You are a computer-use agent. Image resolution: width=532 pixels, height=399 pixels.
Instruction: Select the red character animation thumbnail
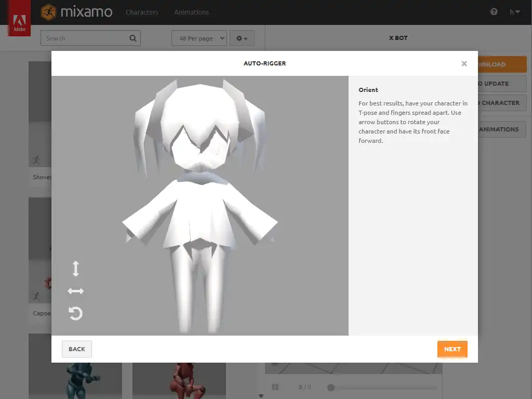tap(179, 379)
